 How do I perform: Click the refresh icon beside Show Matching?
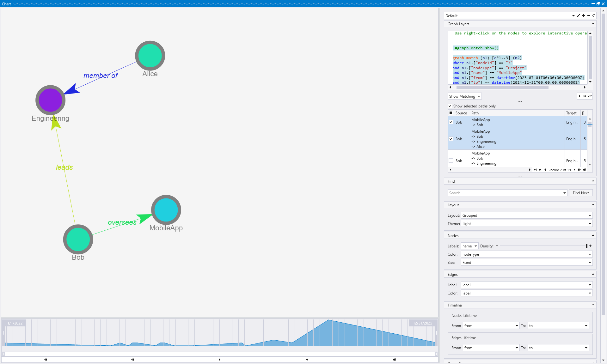(590, 96)
